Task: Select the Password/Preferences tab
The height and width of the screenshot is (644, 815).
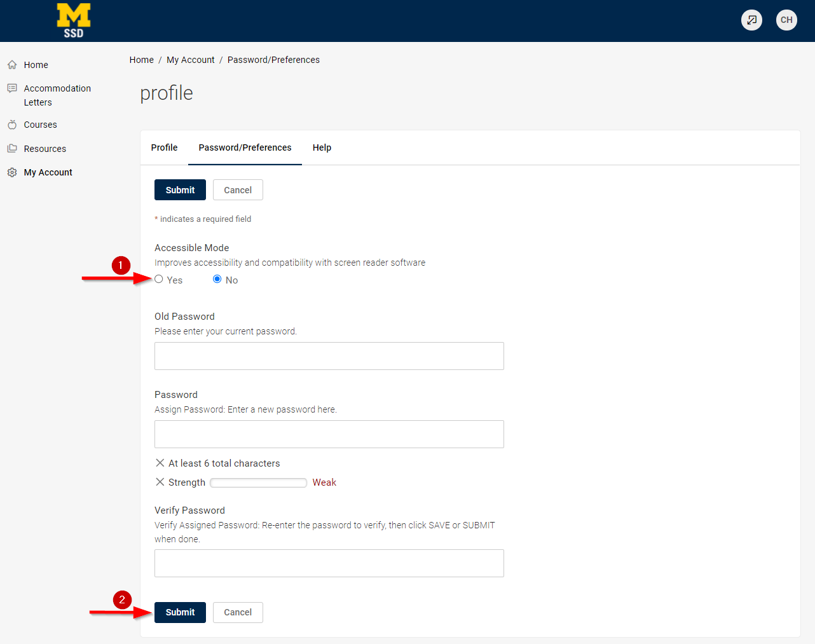Action: point(245,147)
